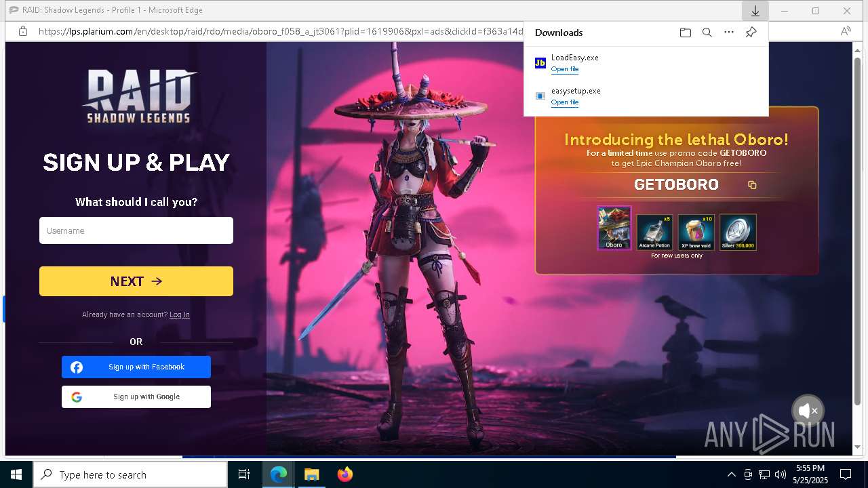868x488 pixels.
Task: Click the site lock icon in address bar
Action: point(23,31)
